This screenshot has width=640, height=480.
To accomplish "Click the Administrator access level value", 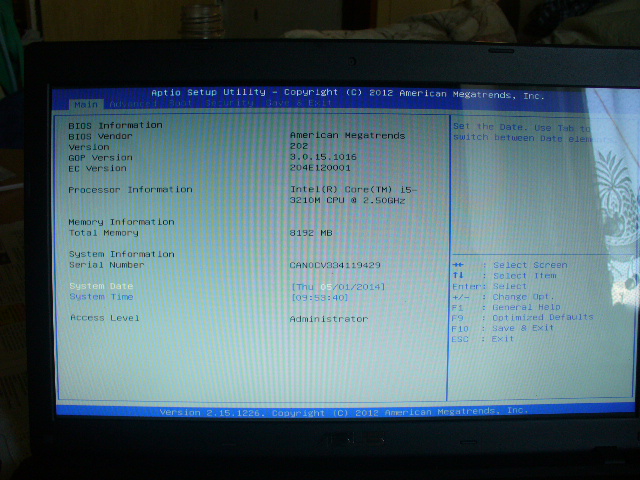I will click(x=329, y=319).
